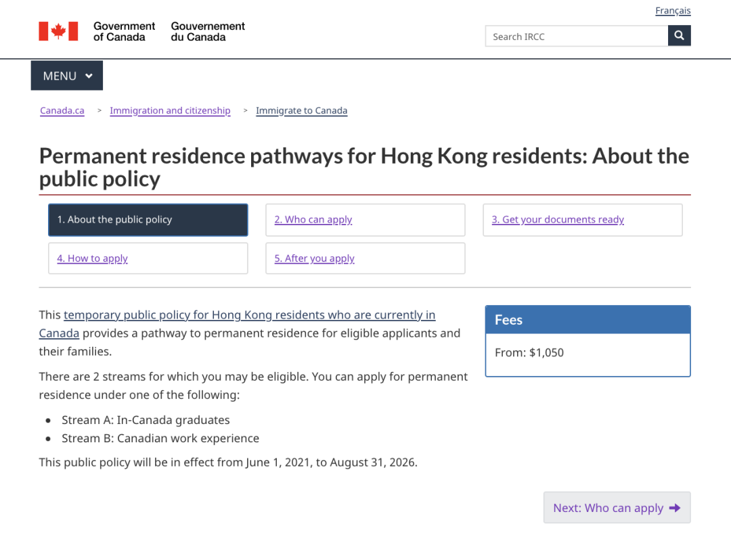This screenshot has height=560, width=731.
Task: Click the search magnifying glass icon
Action: [679, 36]
